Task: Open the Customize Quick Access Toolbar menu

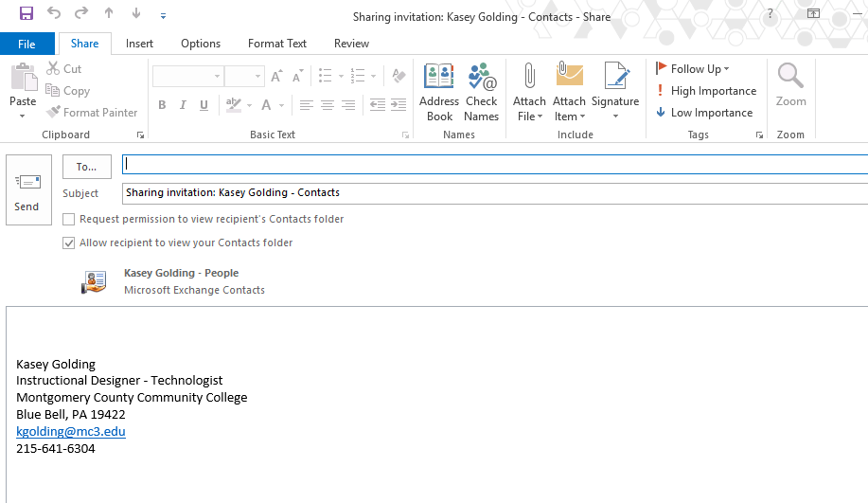Action: (x=164, y=16)
